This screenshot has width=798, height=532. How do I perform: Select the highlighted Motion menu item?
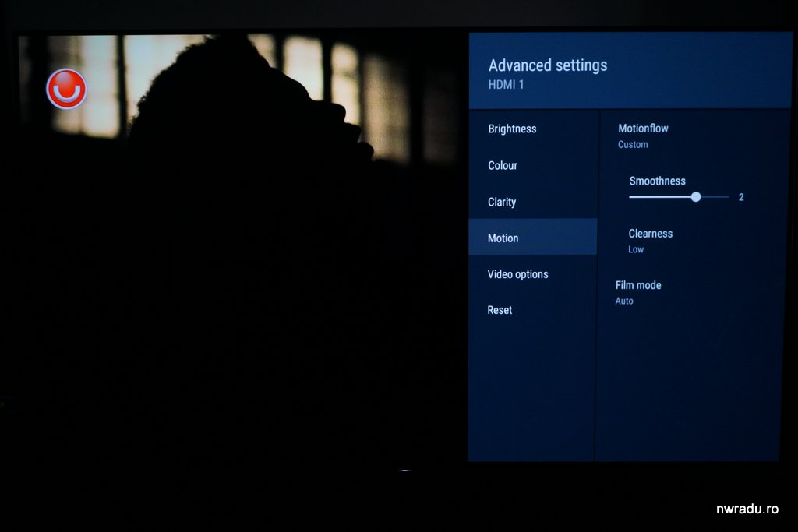[x=532, y=238]
